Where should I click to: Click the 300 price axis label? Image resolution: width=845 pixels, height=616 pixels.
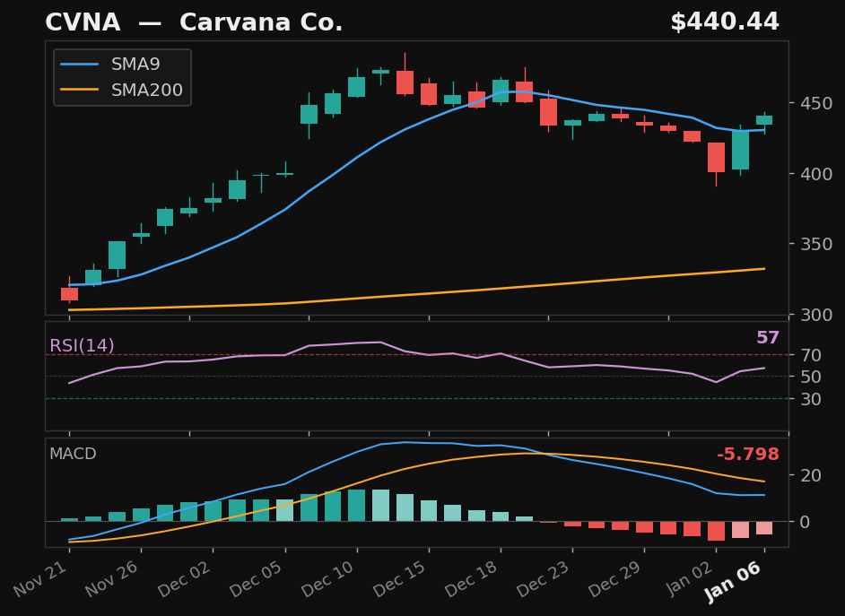(816, 315)
